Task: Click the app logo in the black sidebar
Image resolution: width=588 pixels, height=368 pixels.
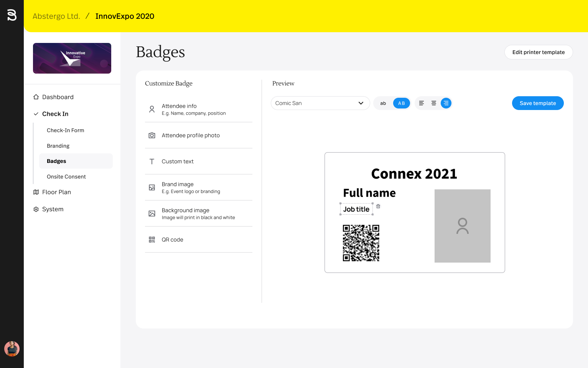Action: click(12, 15)
